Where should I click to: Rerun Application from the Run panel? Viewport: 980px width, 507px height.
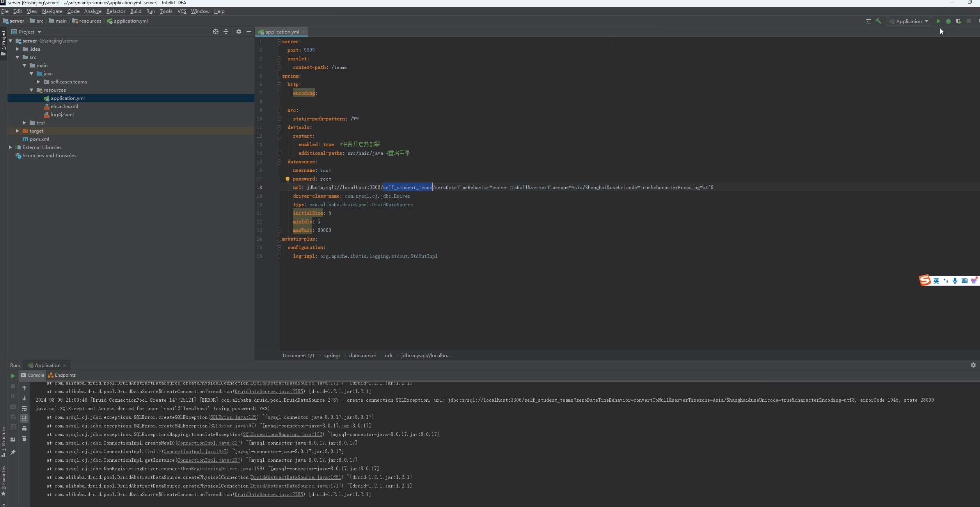(x=13, y=376)
